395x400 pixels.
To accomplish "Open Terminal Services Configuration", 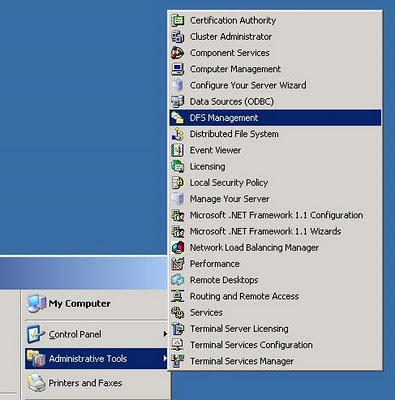I will tap(275, 345).
